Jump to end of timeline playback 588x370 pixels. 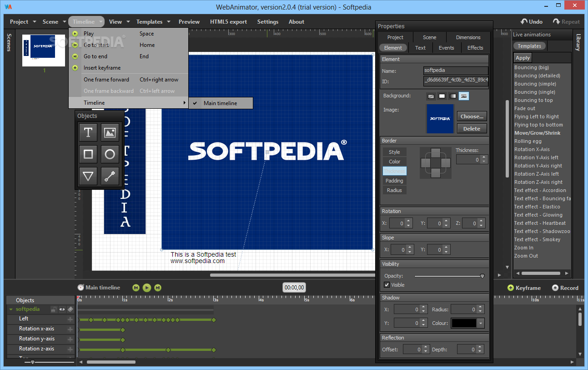[x=158, y=288]
